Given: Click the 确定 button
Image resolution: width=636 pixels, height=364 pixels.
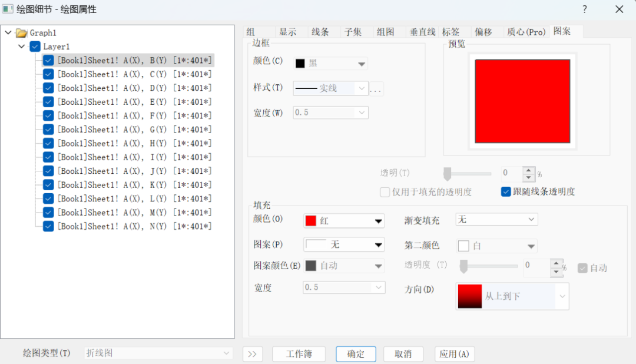Looking at the screenshot, I should (356, 354).
